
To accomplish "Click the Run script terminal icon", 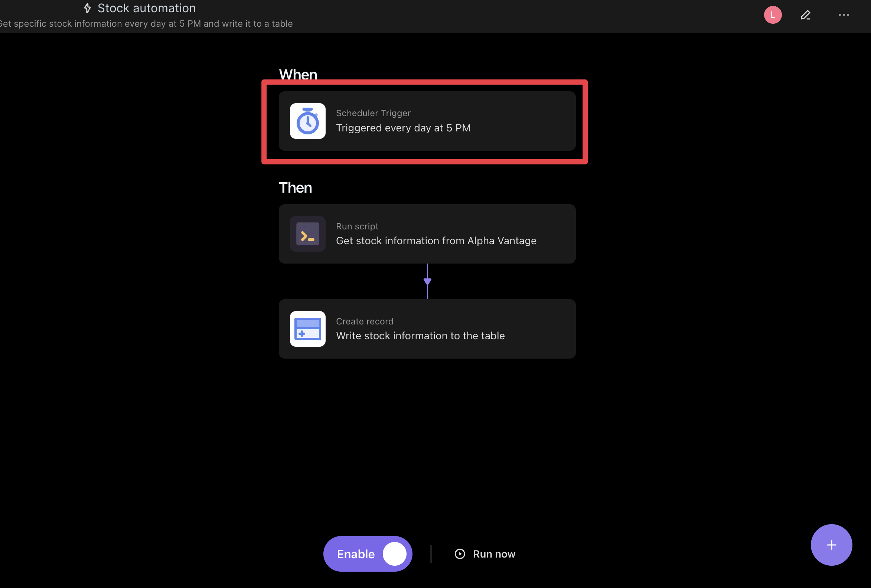I will (x=307, y=233).
